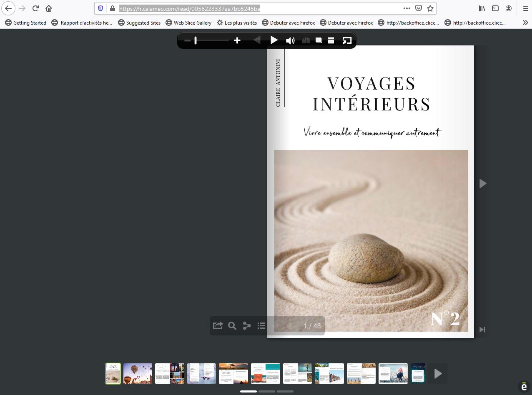532x395 pixels.
Task: Open search within the publication
Action: coord(232,326)
